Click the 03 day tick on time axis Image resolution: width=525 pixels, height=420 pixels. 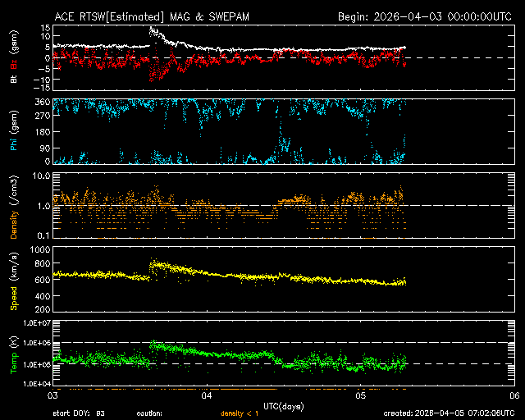point(52,395)
